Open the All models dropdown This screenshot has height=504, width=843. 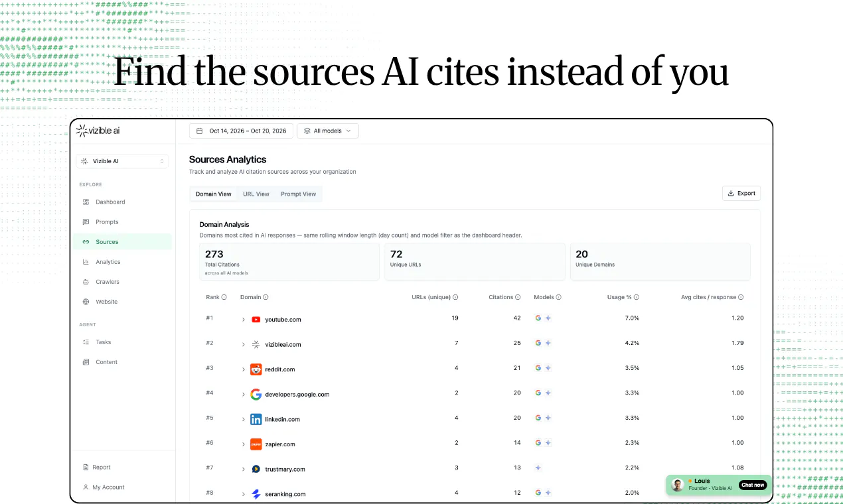(328, 131)
